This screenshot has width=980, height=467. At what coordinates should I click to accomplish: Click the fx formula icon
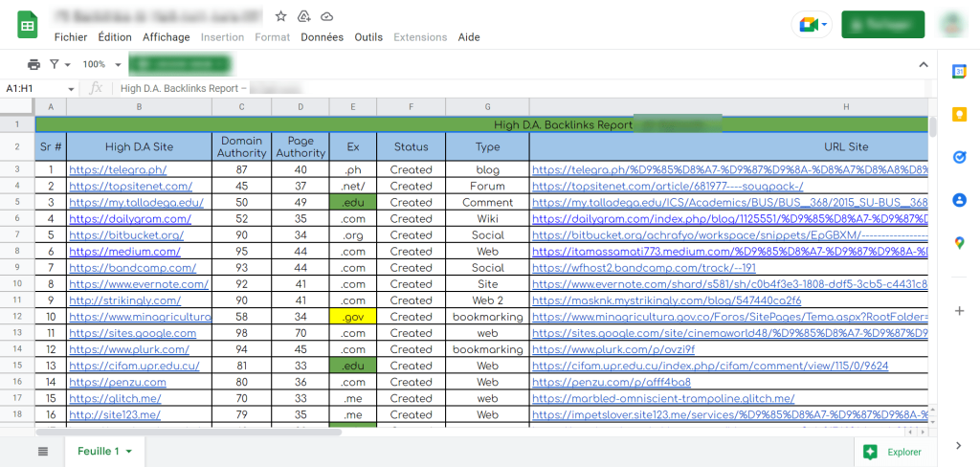(x=96, y=88)
